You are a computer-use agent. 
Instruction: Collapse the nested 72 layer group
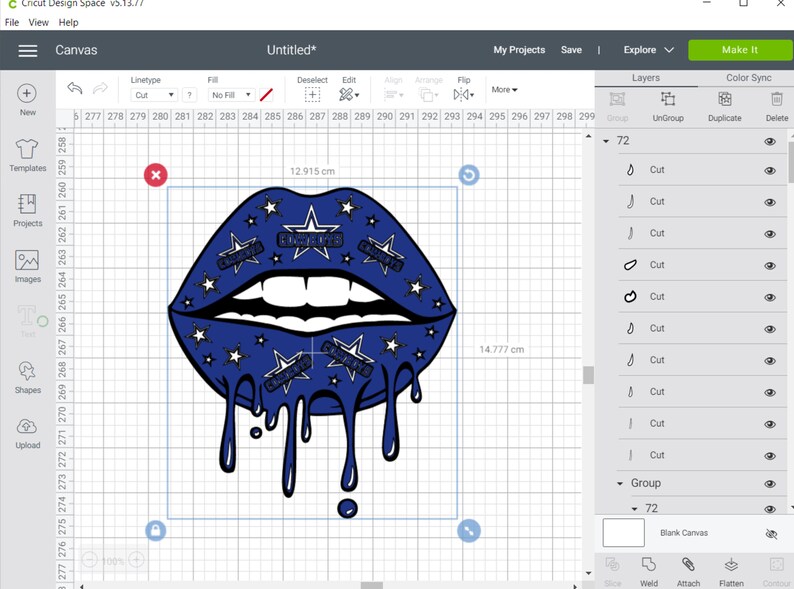point(634,508)
